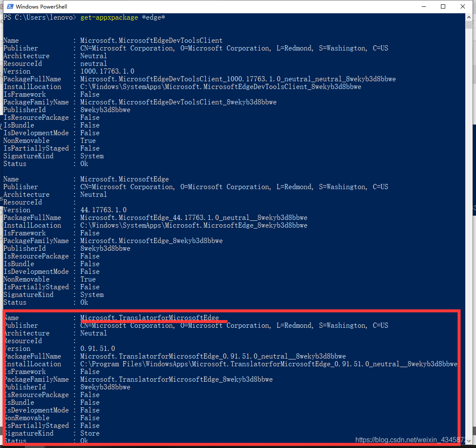Click the SignatureKind value Store

pos(90,433)
